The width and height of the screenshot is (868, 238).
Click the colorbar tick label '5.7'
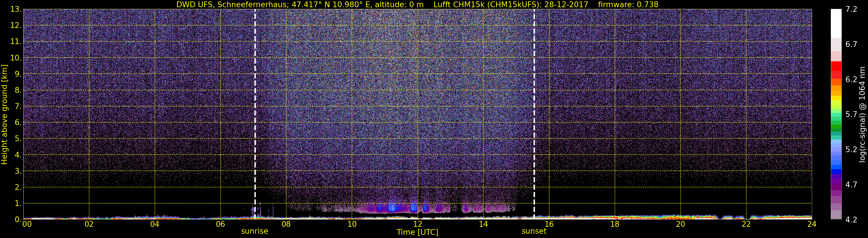pos(851,115)
